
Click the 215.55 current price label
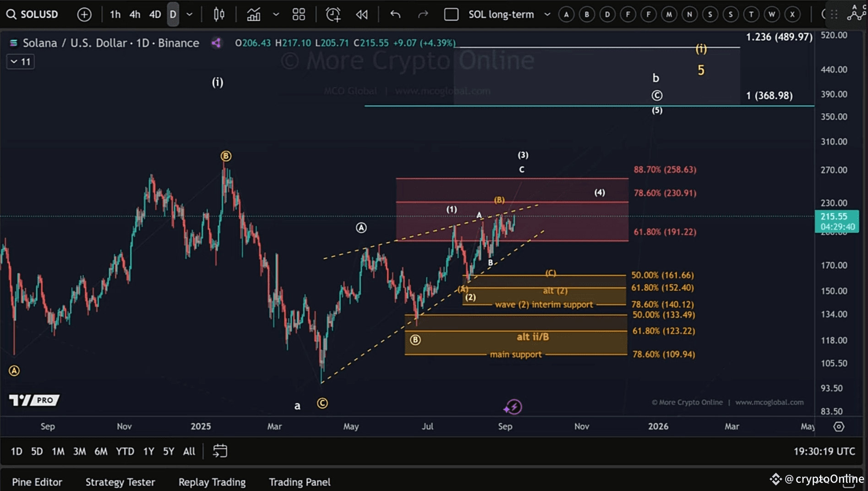tap(836, 221)
